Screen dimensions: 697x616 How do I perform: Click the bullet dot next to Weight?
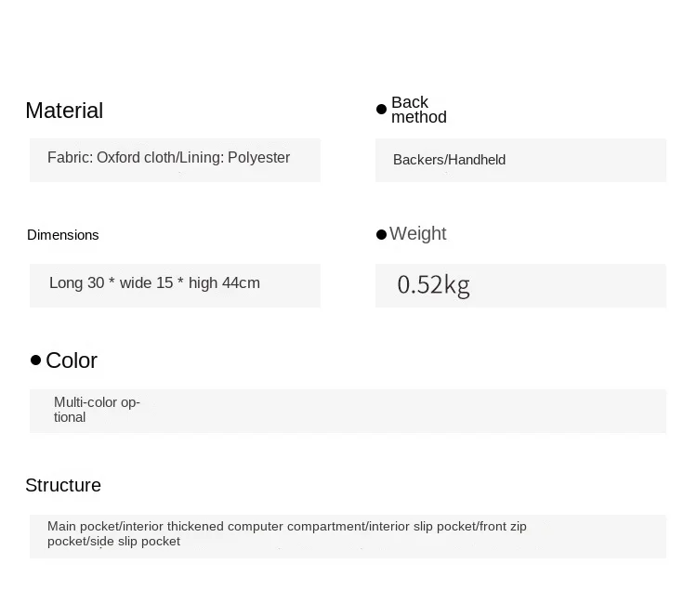tap(381, 235)
